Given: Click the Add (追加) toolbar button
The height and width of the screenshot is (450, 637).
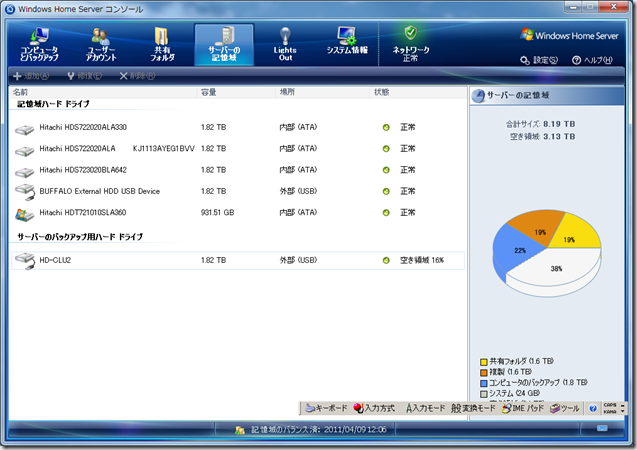Looking at the screenshot, I should point(31,76).
